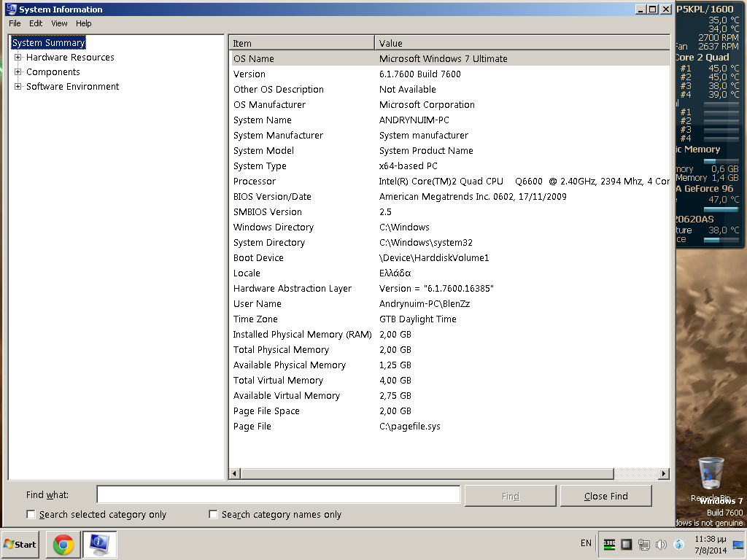
Task: Expand the Components node
Action: [x=18, y=72]
